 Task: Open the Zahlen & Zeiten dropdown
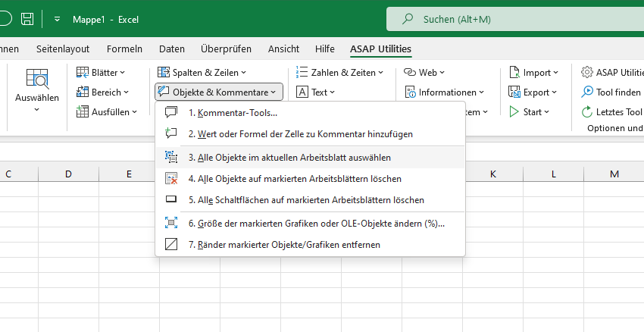pyautogui.click(x=340, y=72)
